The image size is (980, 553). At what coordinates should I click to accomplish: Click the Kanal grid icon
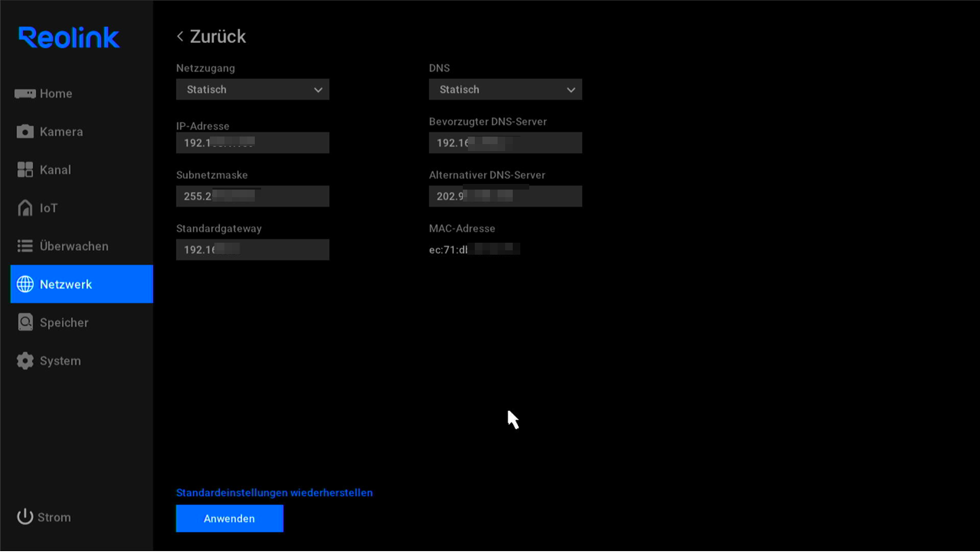point(25,169)
